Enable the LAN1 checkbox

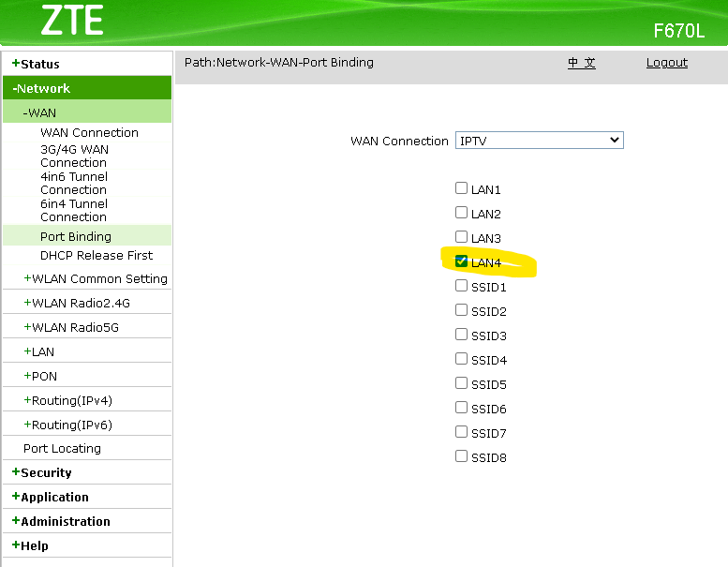coord(461,188)
